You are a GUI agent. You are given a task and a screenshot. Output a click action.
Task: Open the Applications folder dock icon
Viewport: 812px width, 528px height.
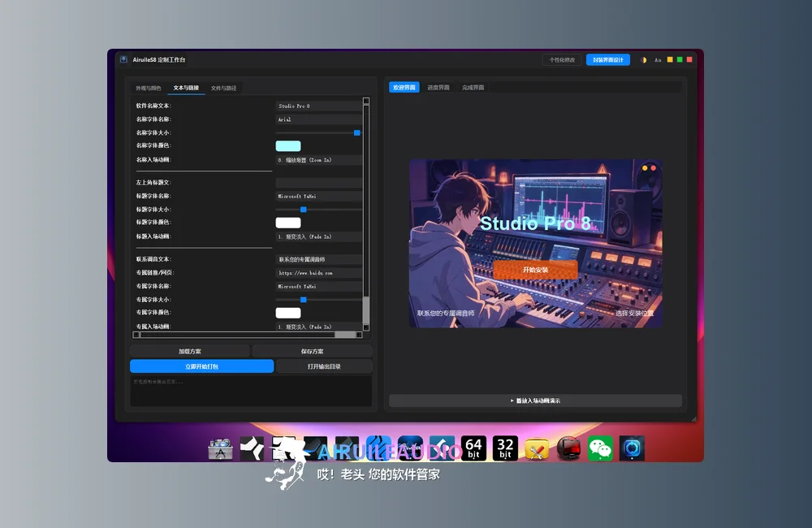click(x=221, y=448)
